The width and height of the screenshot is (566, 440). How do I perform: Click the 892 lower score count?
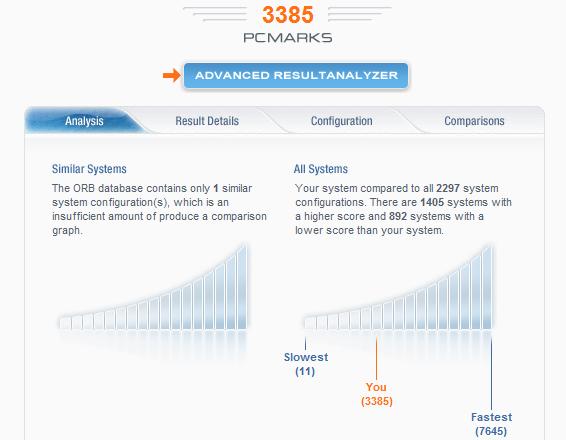(x=398, y=216)
